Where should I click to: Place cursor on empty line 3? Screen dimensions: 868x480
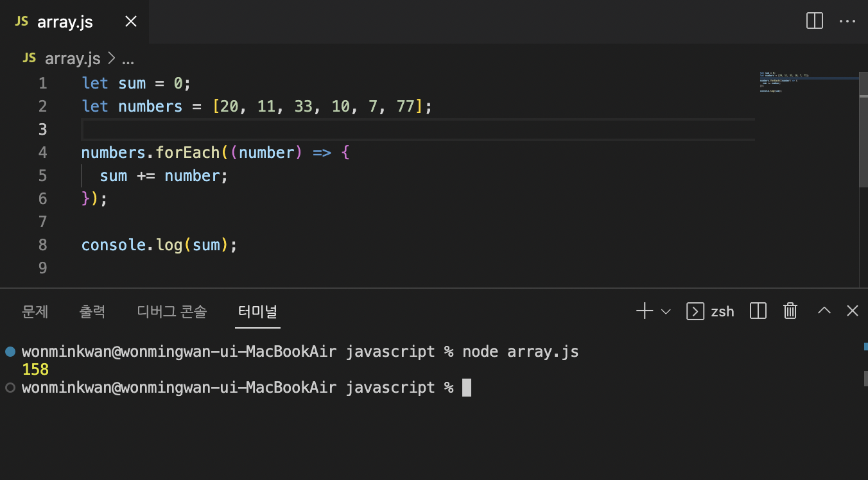tap(417, 130)
